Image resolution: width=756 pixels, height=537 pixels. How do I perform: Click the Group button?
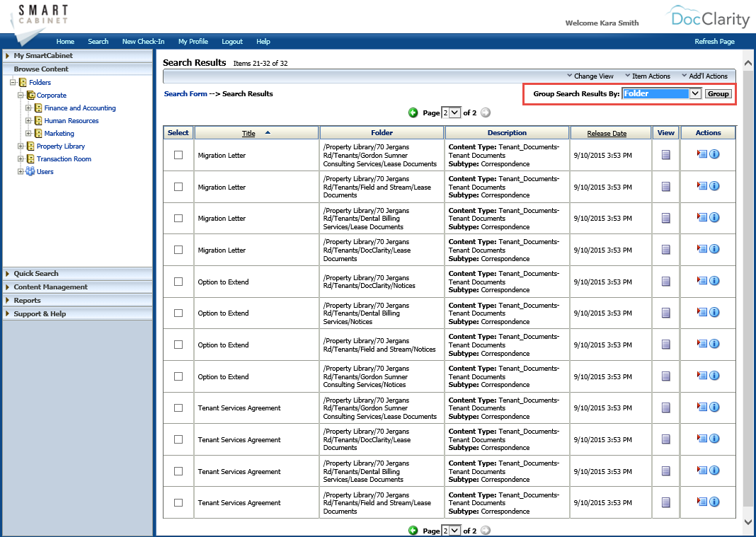(718, 93)
